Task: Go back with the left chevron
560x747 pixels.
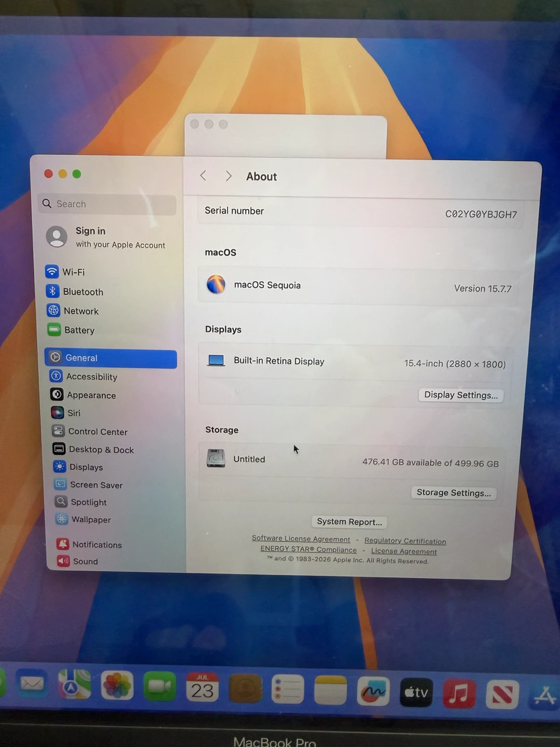Action: click(203, 176)
